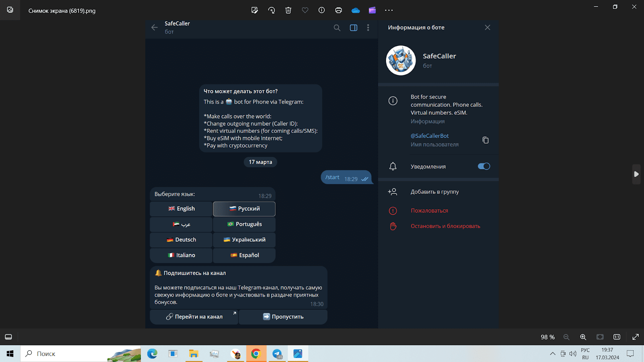Screen dimensions: 644x362
Task: Go to next image with the right arrow
Action: click(636, 174)
